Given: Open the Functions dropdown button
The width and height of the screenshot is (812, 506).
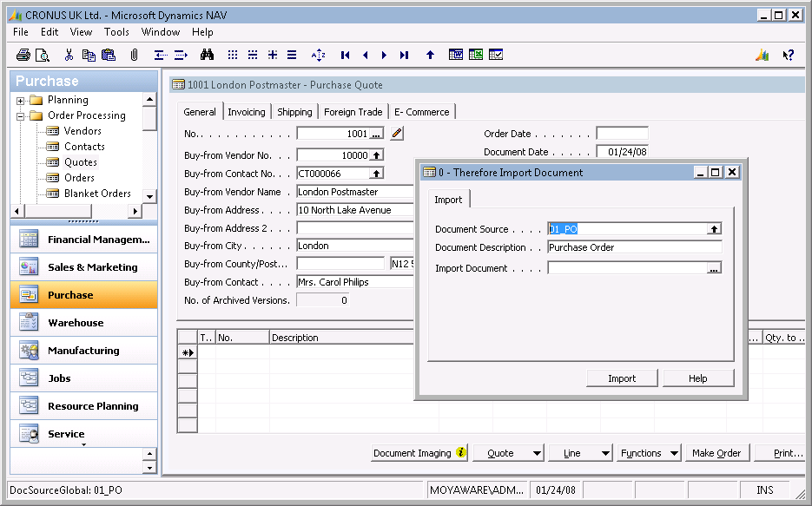Looking at the screenshot, I should pos(649,453).
